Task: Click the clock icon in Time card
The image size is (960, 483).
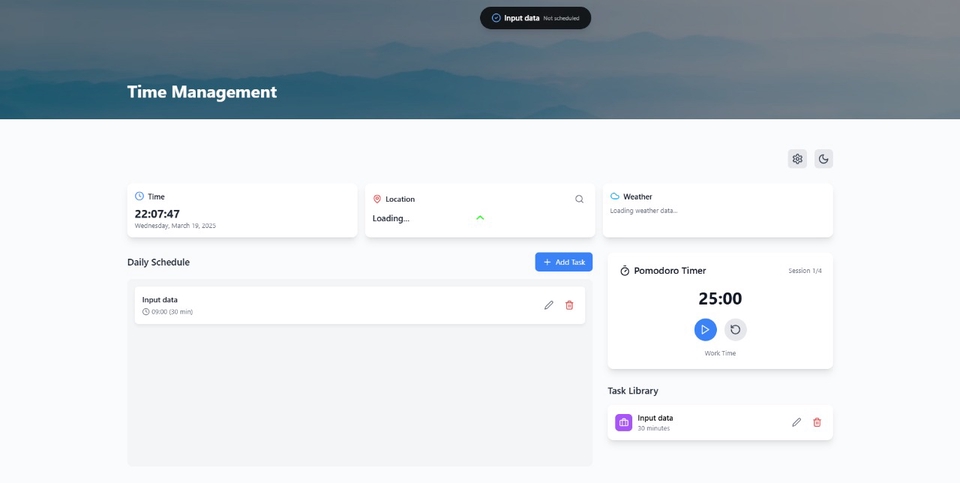Action: coord(140,197)
